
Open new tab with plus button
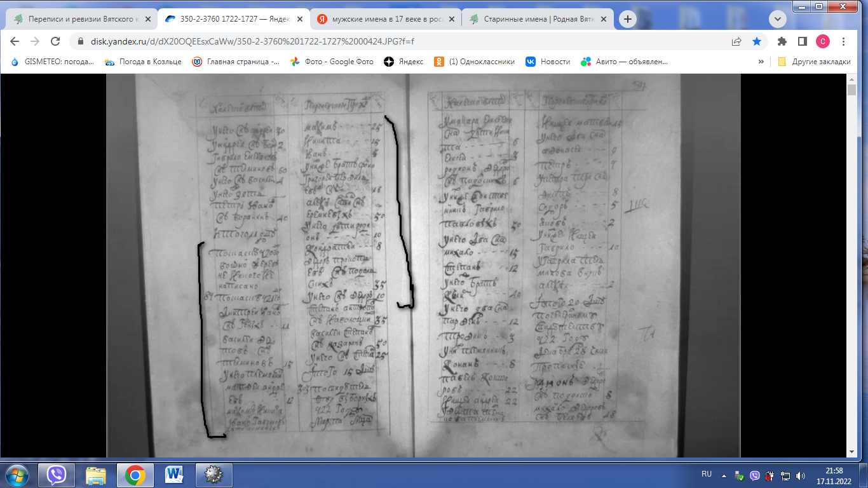pos(628,19)
